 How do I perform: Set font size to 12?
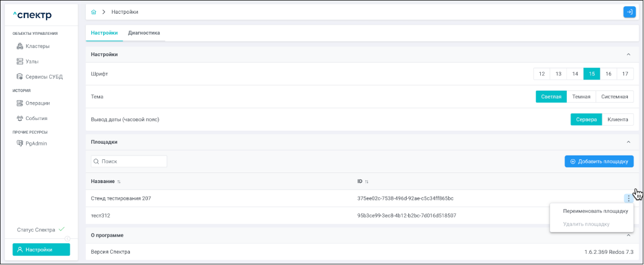541,74
